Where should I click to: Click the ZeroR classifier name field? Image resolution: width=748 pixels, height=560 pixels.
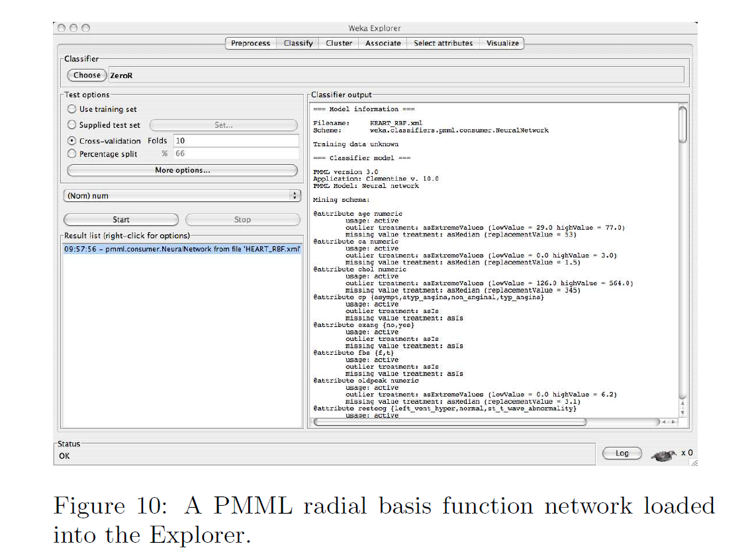(x=396, y=75)
